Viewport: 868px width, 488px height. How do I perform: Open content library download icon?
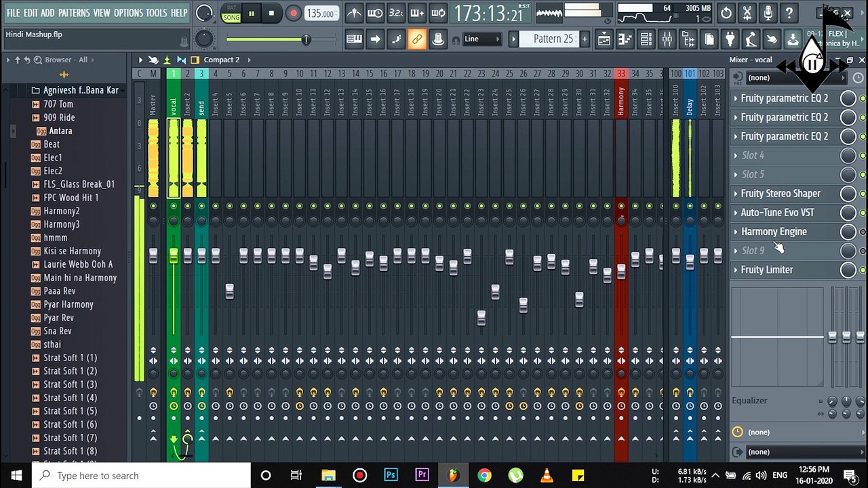(x=793, y=39)
